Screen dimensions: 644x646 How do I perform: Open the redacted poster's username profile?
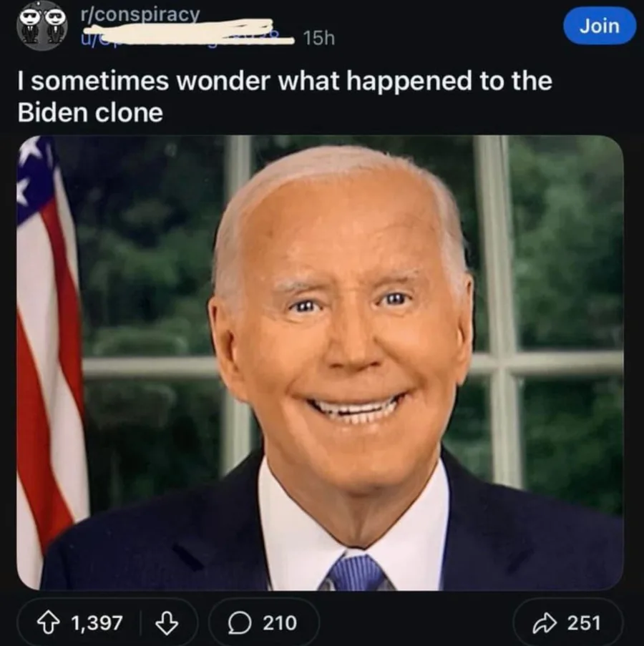pyautogui.click(x=186, y=35)
